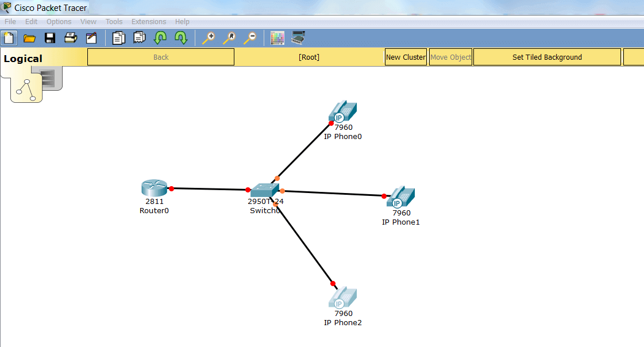The image size is (644, 347).
Task: Click the Paste icon in the toolbar
Action: [x=139, y=38]
